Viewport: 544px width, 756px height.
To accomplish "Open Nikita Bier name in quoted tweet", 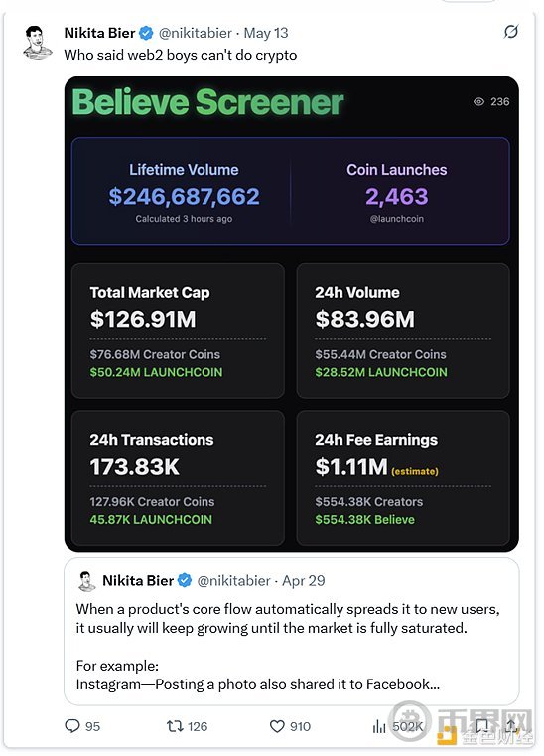I will (138, 580).
